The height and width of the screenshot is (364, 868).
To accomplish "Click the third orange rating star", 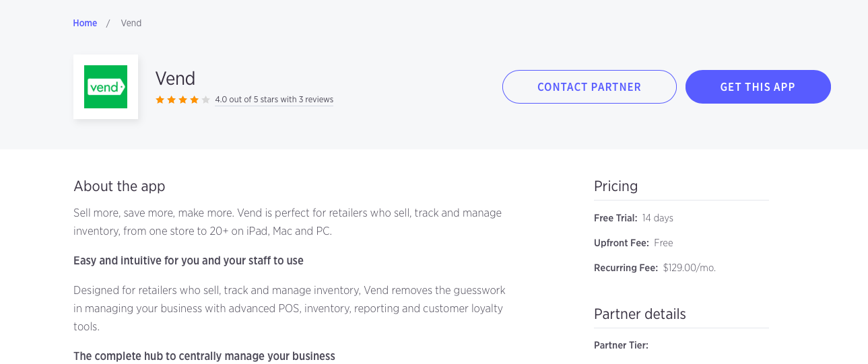I will pos(183,100).
